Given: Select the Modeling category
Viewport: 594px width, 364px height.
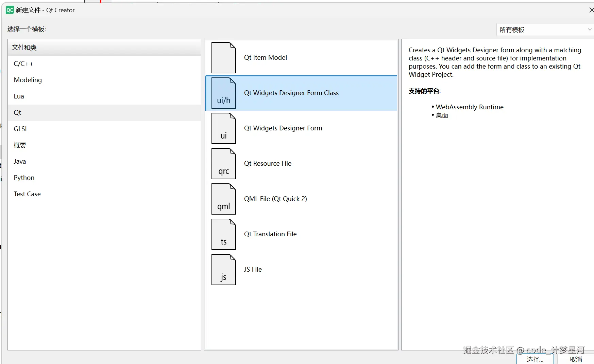Looking at the screenshot, I should pos(104,80).
